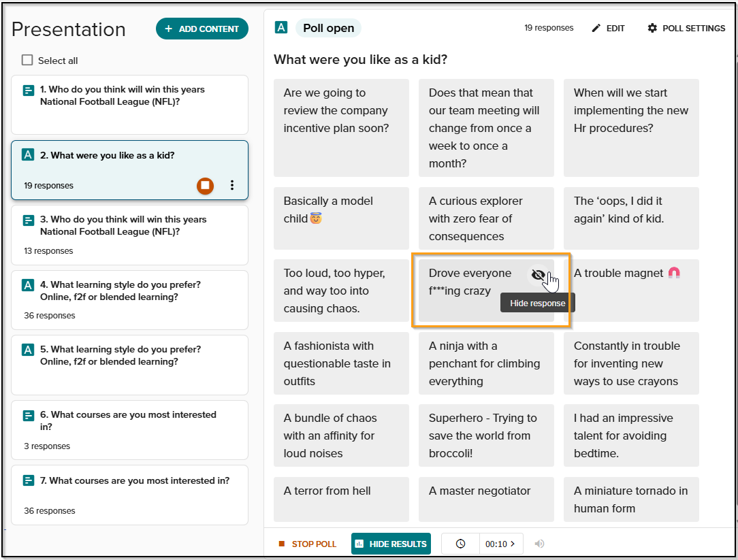Image resolution: width=738 pixels, height=560 pixels.
Task: Click the Edit button text
Action: 615,28
